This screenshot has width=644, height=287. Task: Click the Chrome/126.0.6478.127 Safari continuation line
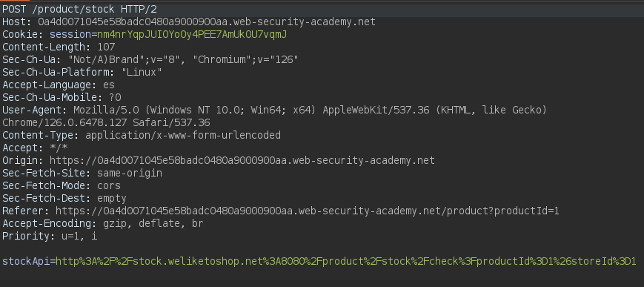pos(106,122)
